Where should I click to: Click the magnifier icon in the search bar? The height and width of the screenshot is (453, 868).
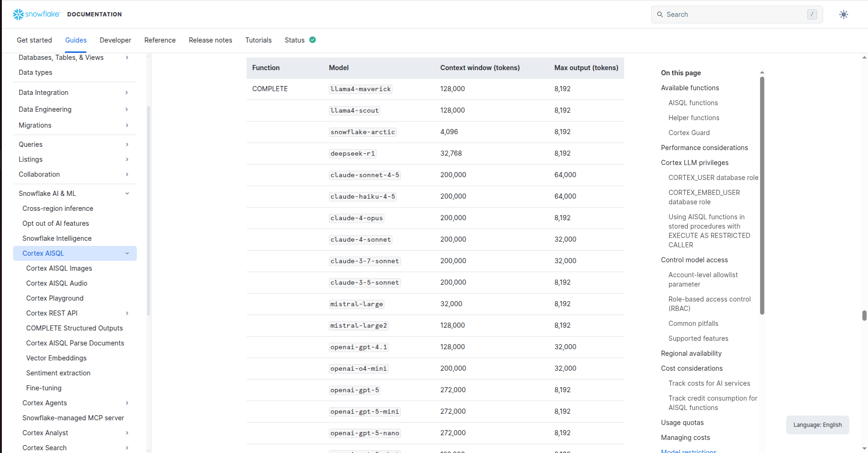pyautogui.click(x=660, y=14)
